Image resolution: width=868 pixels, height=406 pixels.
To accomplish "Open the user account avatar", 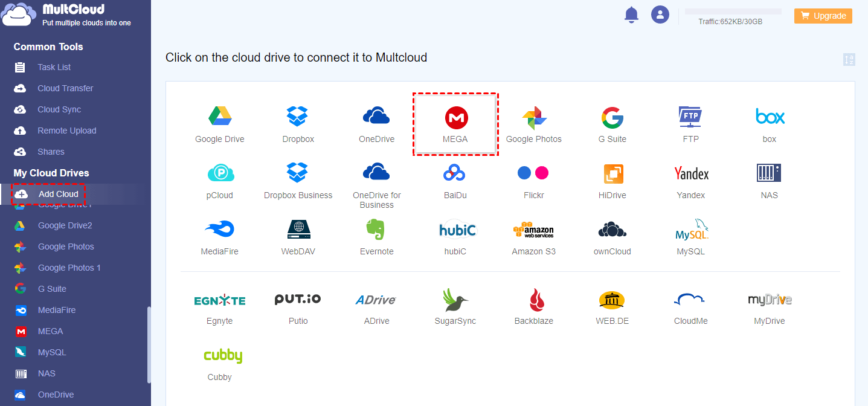I will (660, 14).
